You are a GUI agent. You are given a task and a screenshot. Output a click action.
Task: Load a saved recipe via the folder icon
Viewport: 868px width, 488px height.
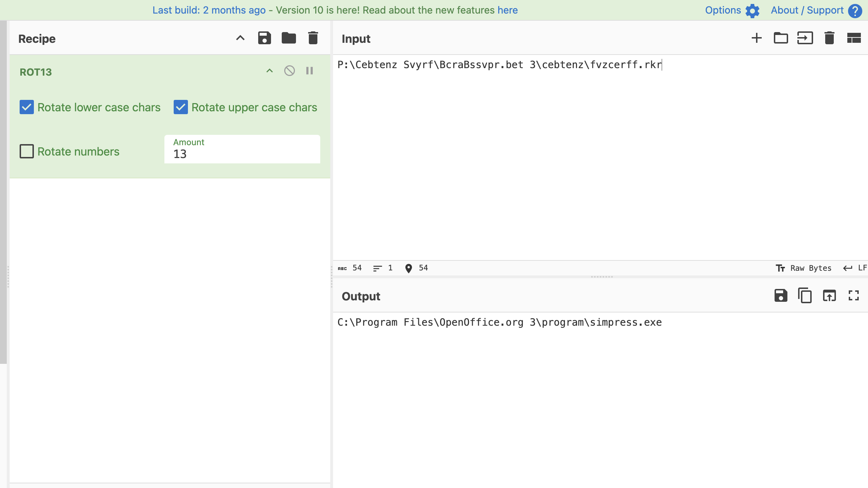pyautogui.click(x=289, y=38)
